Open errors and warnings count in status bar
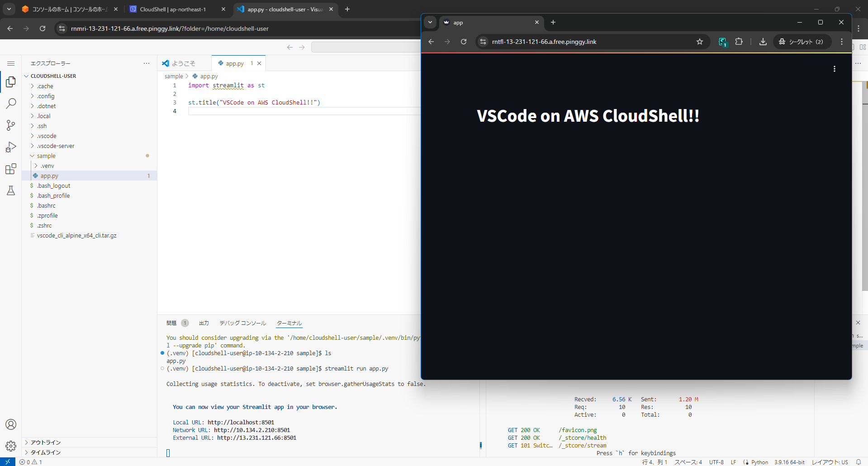This screenshot has width=868, height=466. 31,462
